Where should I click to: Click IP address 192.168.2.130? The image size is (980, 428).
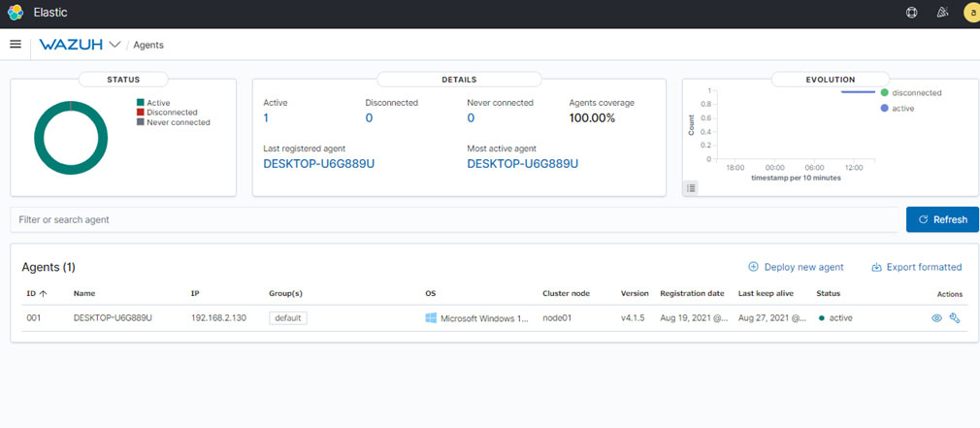[218, 318]
